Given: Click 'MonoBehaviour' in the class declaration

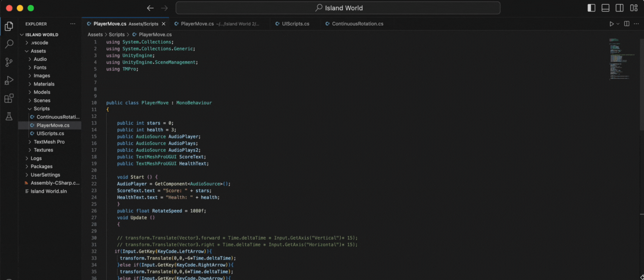Looking at the screenshot, I should (194, 103).
